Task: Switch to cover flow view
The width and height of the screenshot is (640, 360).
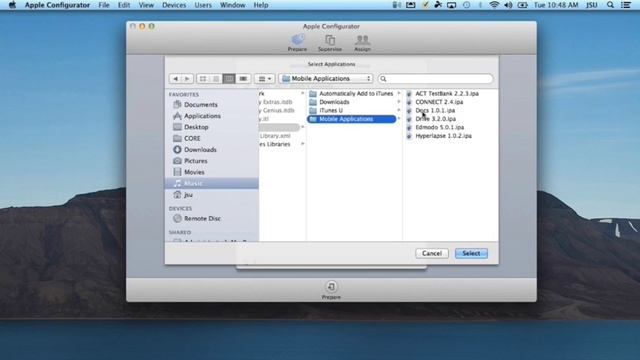Action: (x=243, y=78)
